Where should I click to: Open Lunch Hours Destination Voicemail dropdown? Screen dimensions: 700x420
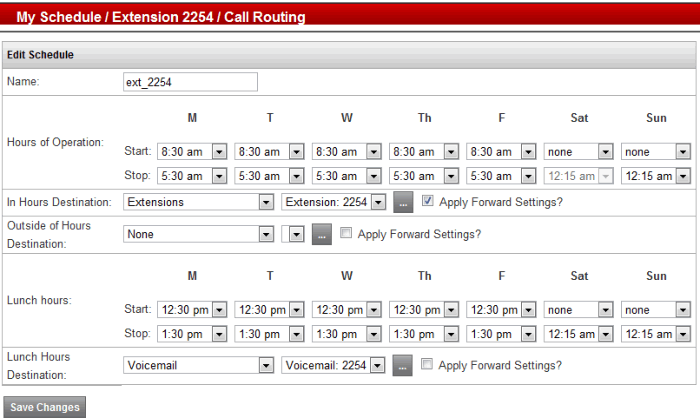coord(199,366)
